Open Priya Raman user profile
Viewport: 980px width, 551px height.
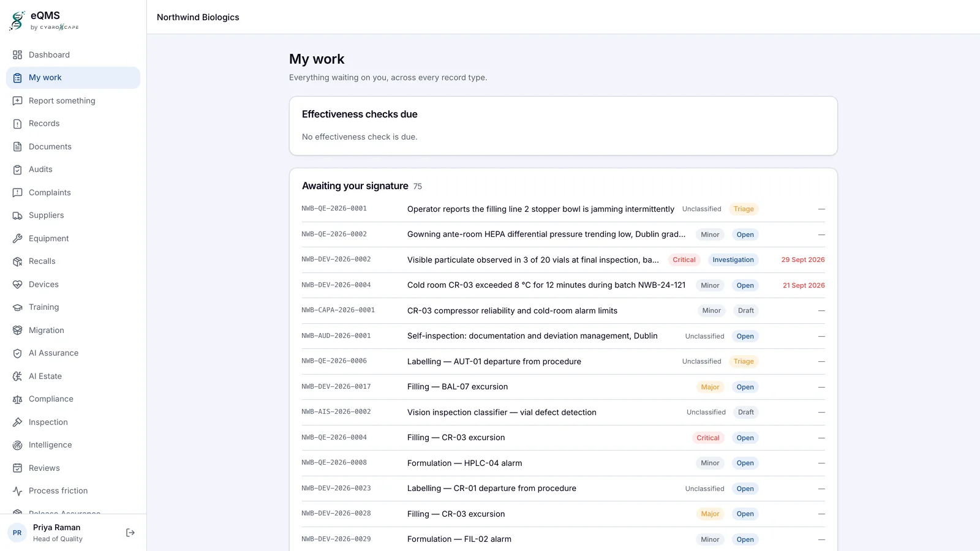coord(58,533)
